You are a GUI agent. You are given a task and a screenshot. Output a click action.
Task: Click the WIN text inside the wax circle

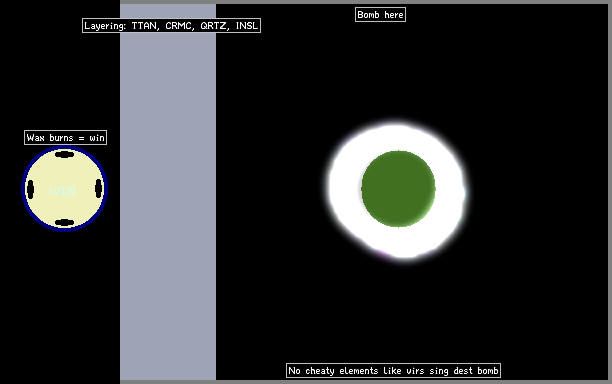(62, 191)
